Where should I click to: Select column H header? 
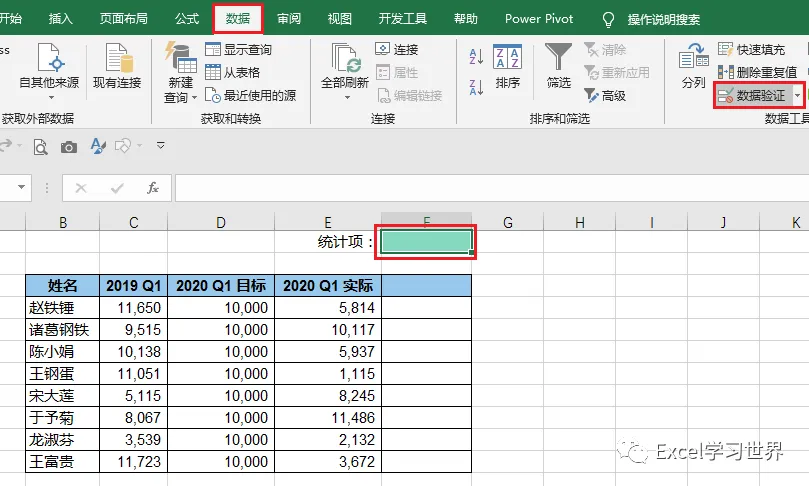tap(579, 222)
